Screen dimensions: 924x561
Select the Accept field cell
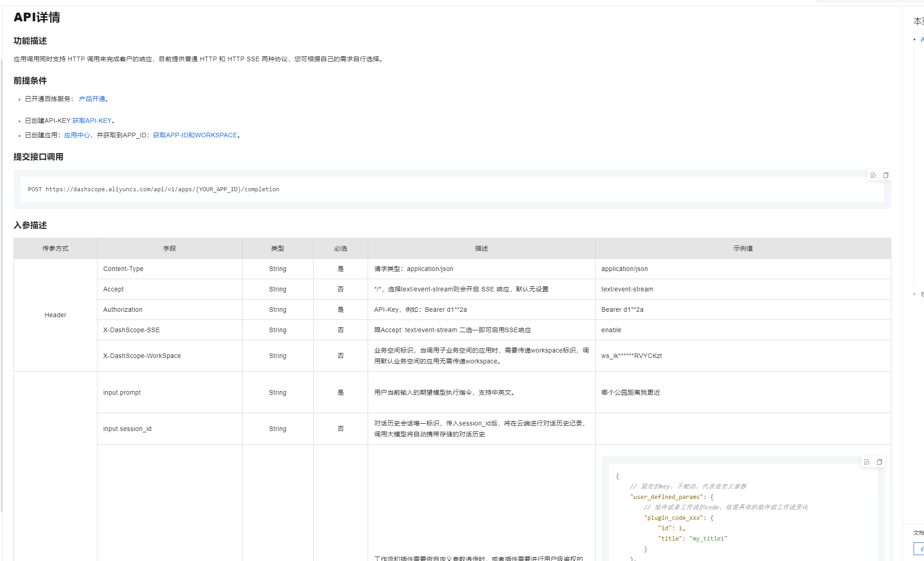click(x=170, y=289)
